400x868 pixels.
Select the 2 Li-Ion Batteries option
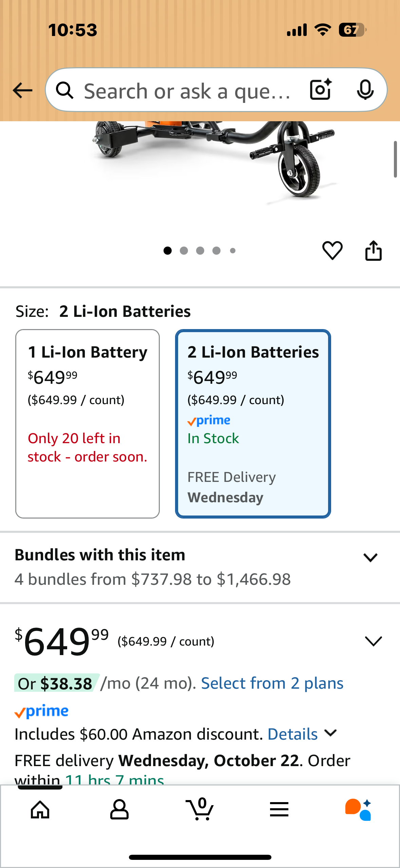[253, 423]
